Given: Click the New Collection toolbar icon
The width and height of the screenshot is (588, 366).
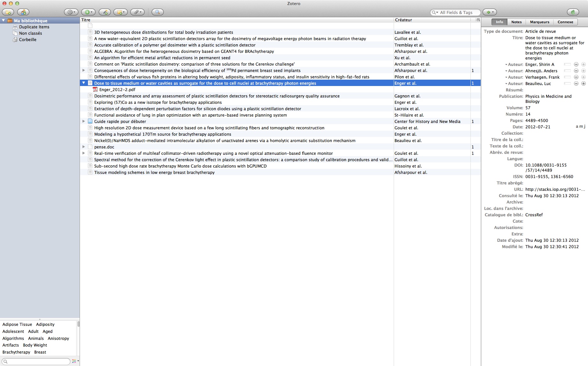Looking at the screenshot, I should point(8,12).
